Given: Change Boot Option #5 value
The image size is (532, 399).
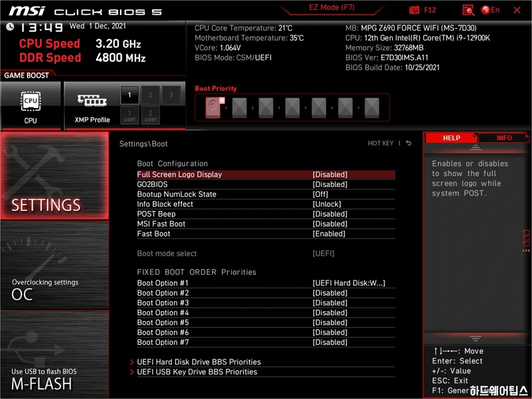Looking at the screenshot, I should (330, 322).
